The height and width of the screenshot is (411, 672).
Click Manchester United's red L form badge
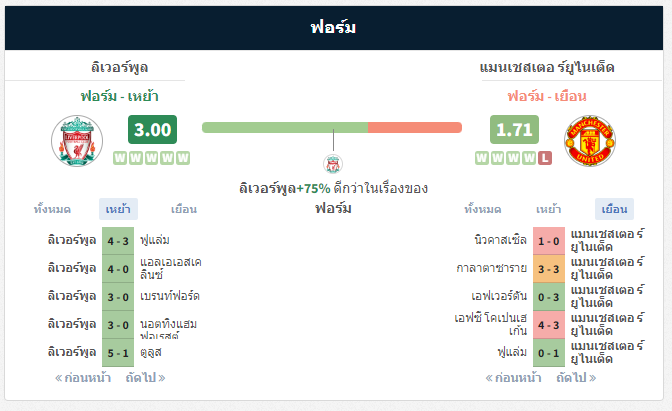tap(545, 158)
